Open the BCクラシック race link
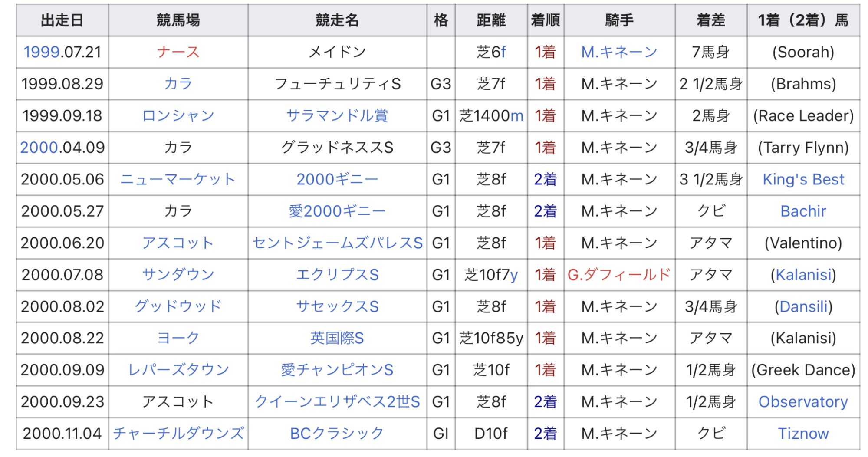Screen dimensions: 868x457 tap(337, 433)
